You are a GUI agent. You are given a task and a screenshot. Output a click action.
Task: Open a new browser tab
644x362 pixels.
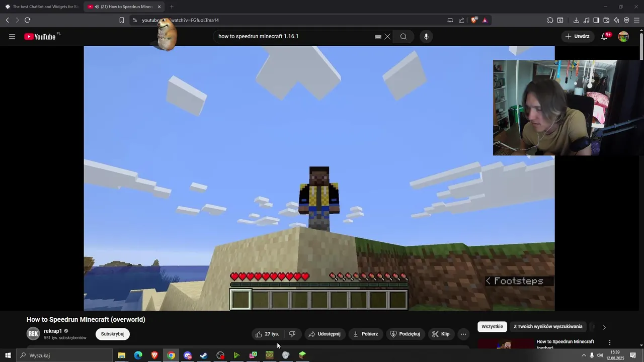coord(172,7)
